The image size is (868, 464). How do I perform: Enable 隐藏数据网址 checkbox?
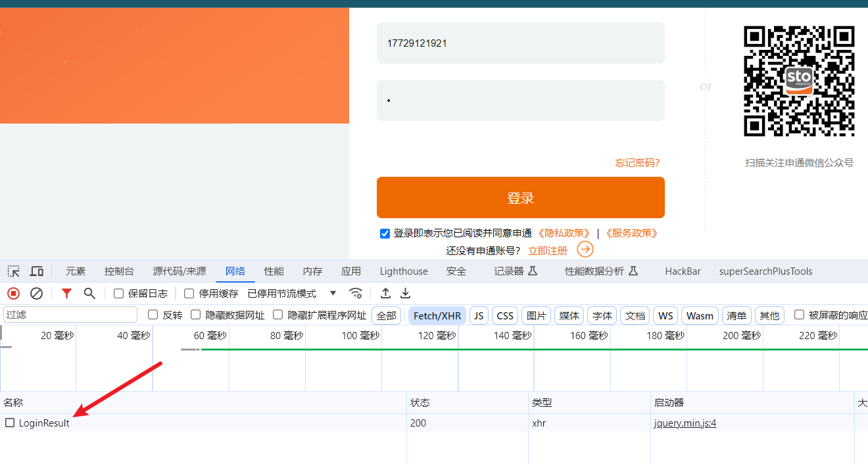point(196,315)
